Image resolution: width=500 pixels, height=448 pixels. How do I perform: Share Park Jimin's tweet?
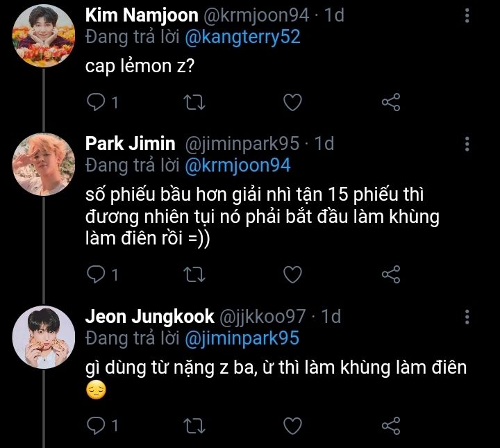(391, 274)
